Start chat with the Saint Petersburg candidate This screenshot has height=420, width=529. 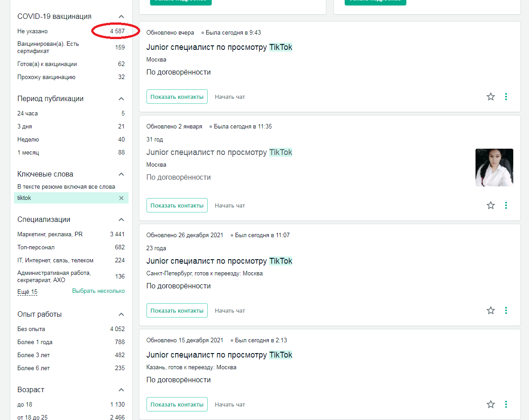(x=230, y=310)
